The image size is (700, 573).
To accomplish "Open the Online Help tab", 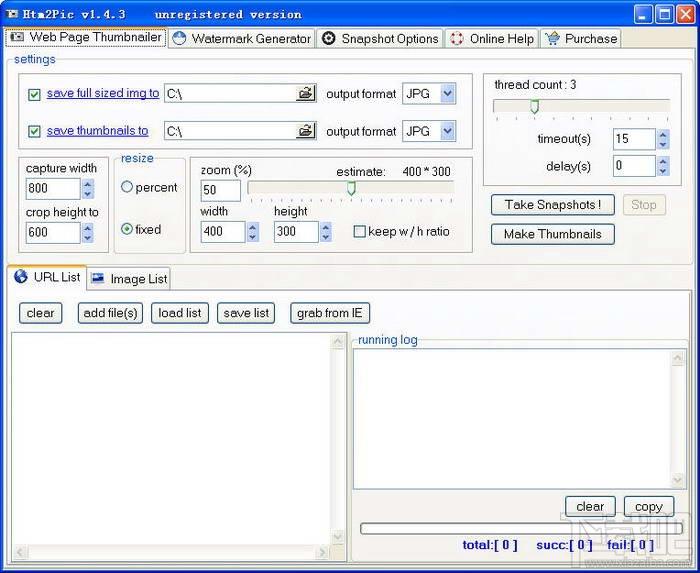I will [x=492, y=38].
